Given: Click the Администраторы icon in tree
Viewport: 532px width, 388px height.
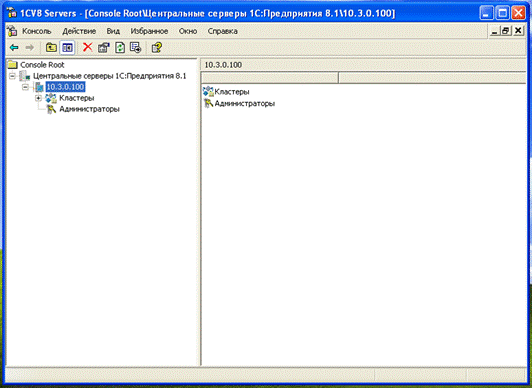Looking at the screenshot, I should (x=51, y=109).
